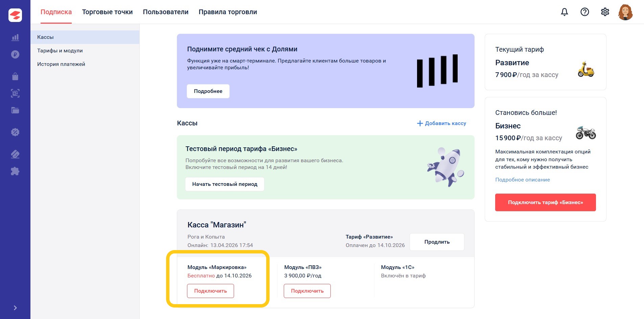This screenshot has width=644, height=319.
Task: Open the help question mark icon
Action: [585, 12]
